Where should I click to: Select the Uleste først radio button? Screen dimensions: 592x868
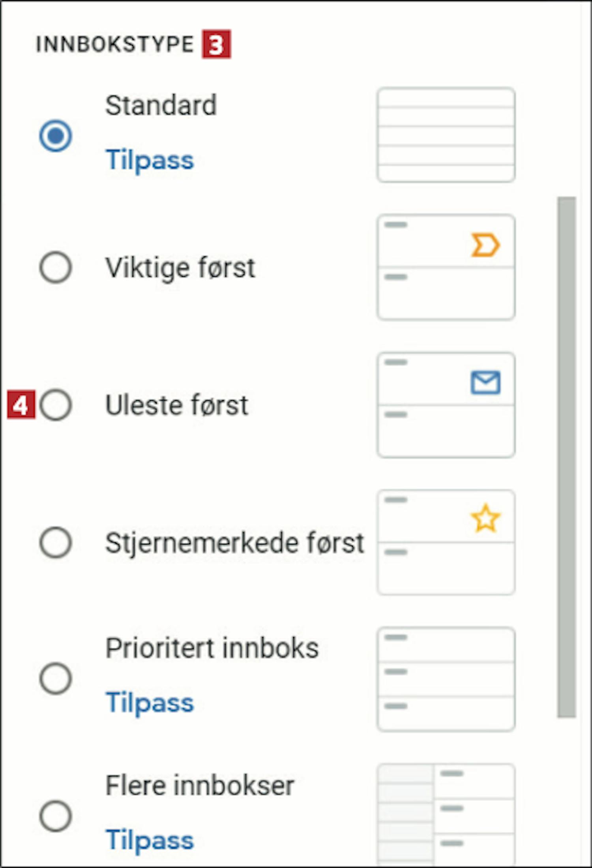56,405
